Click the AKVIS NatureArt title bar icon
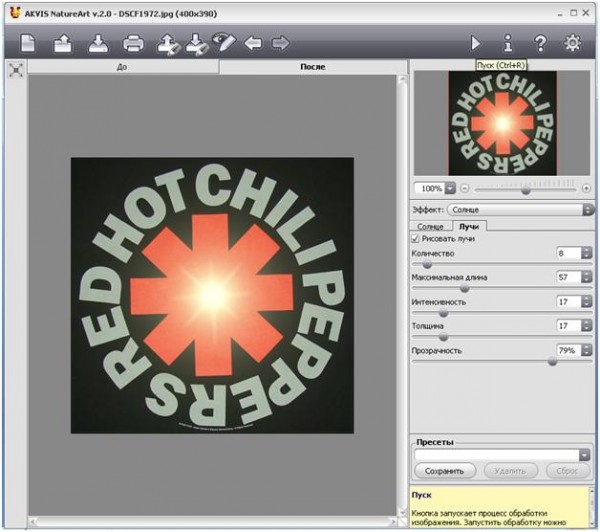 tap(15, 13)
